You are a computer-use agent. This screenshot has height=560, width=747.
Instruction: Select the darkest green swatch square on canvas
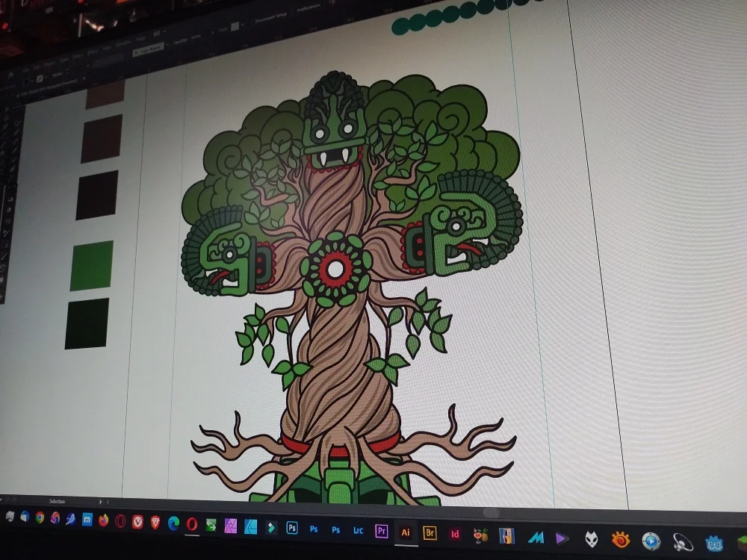[x=87, y=324]
